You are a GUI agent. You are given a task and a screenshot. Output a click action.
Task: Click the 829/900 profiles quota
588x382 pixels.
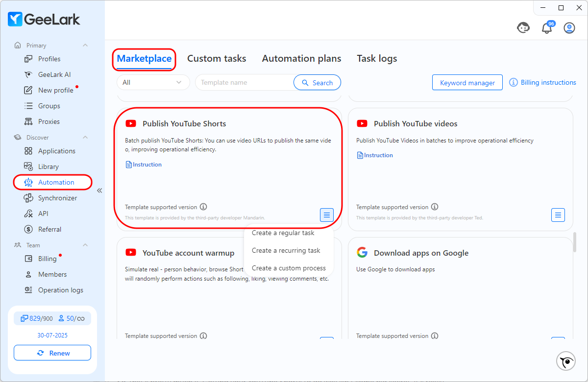pyautogui.click(x=37, y=318)
